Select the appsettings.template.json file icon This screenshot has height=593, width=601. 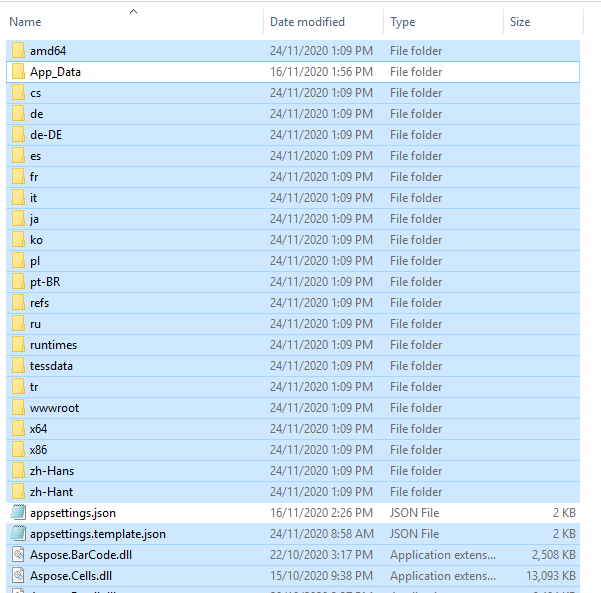click(x=18, y=534)
